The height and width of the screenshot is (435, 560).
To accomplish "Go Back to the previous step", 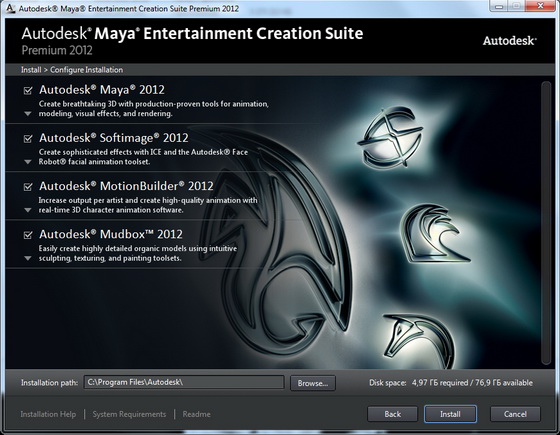I will coord(392,414).
